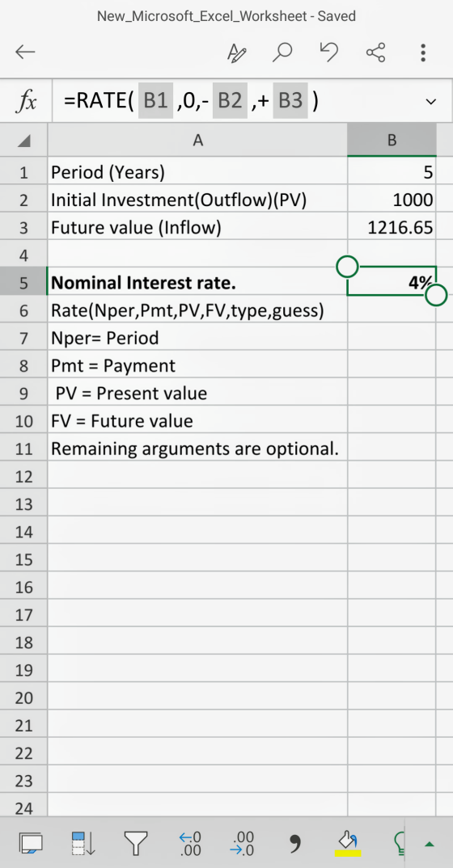
Task: Select cell 'PV = Present value'
Action: click(x=197, y=393)
